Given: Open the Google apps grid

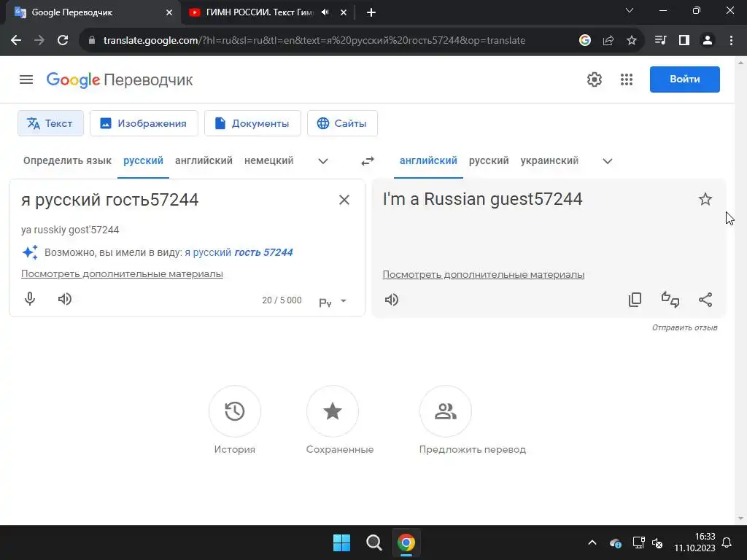Looking at the screenshot, I should pyautogui.click(x=627, y=79).
